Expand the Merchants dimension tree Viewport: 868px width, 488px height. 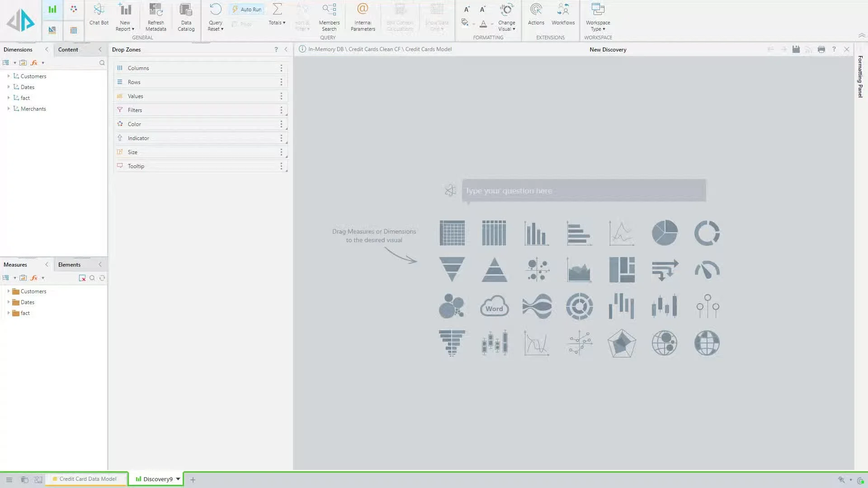(x=9, y=109)
